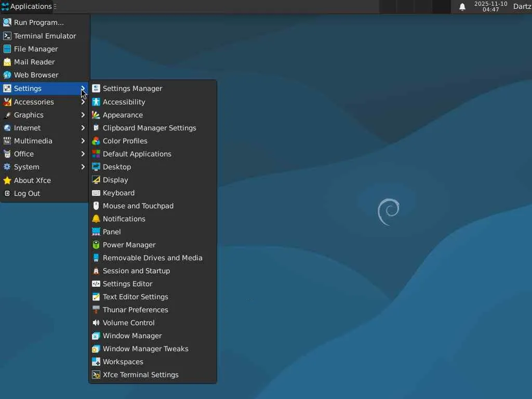Image resolution: width=532 pixels, height=399 pixels.
Task: Click the Thunar Preferences icon
Action: pos(96,310)
